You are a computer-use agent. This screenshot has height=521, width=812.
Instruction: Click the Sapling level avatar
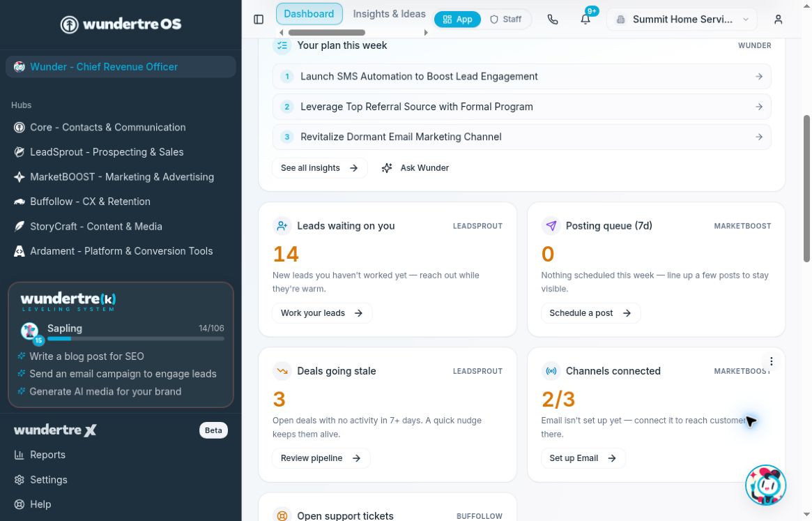tap(30, 332)
